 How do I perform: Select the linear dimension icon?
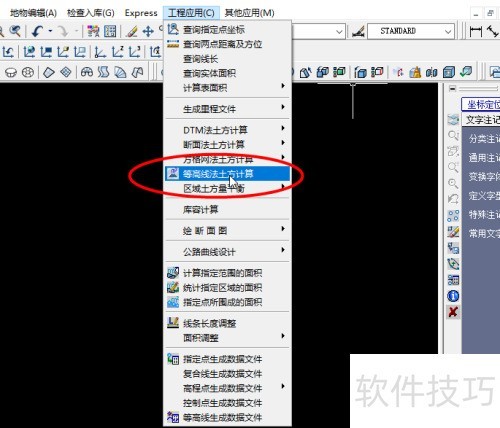tap(476, 31)
